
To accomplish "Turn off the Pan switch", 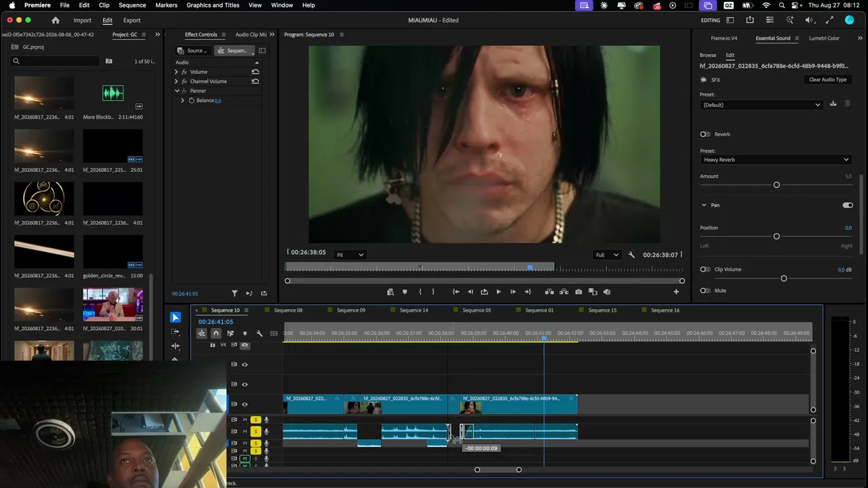I will [848, 205].
